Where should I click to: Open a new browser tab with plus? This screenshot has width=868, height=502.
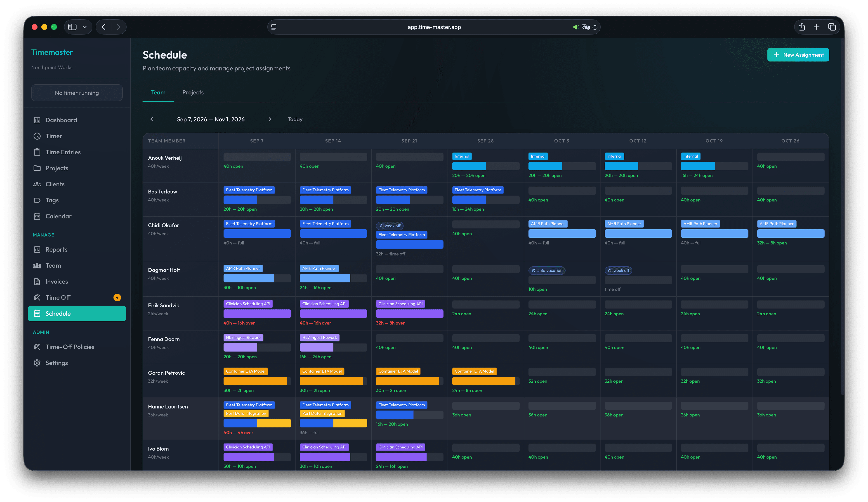[x=817, y=27]
